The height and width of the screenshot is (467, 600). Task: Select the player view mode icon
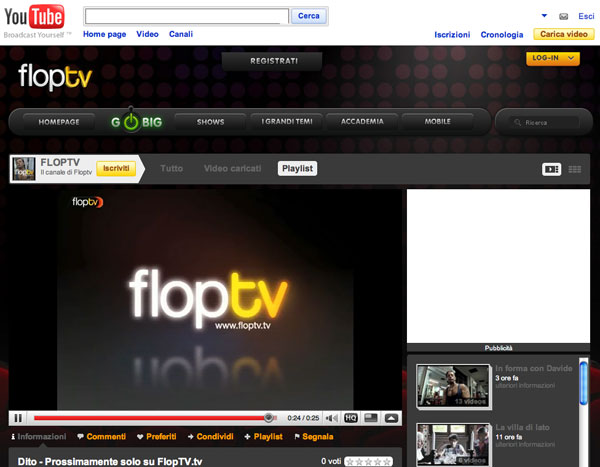(551, 169)
